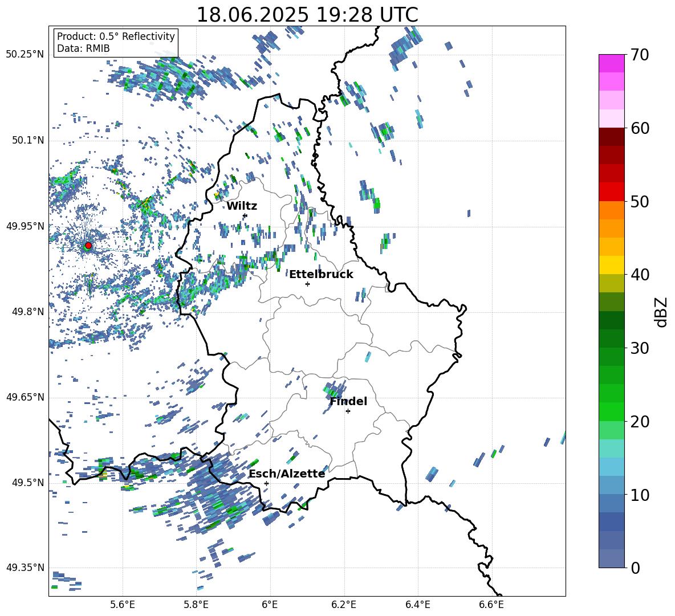Screen dimensions: 675x616
Task: Click the 49.35°N latitude label
Action: click(25, 568)
